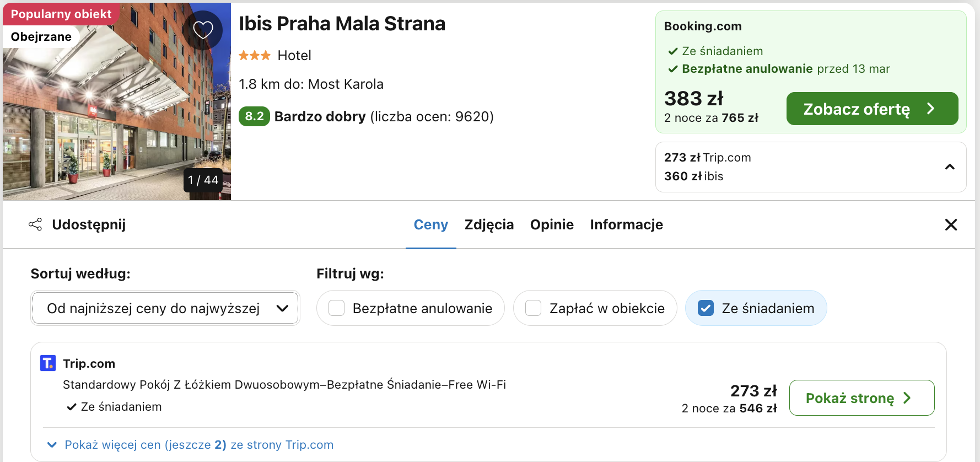980x462 pixels.
Task: Open the Sortuj według sorting dropdown
Action: (165, 308)
